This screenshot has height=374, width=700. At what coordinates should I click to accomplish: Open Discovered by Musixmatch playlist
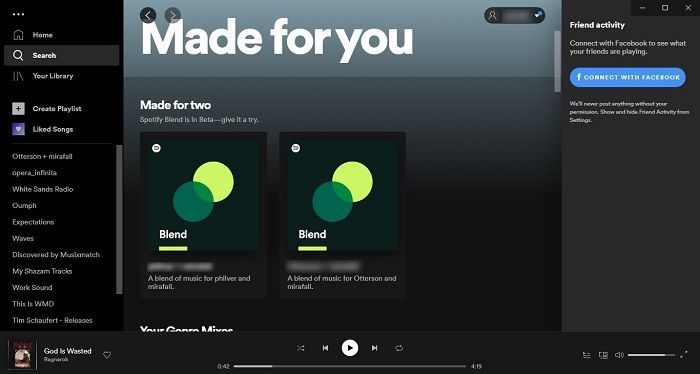point(56,255)
